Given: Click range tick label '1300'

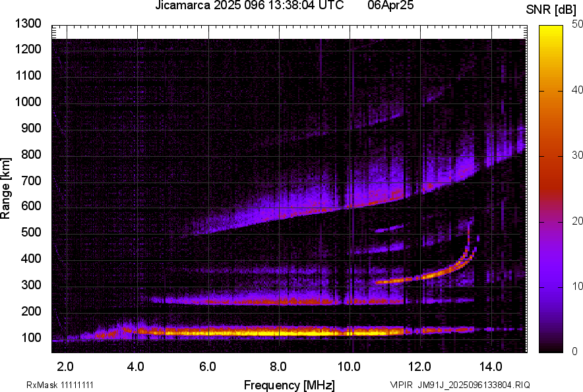Looking at the screenshot, I should pos(28,24).
